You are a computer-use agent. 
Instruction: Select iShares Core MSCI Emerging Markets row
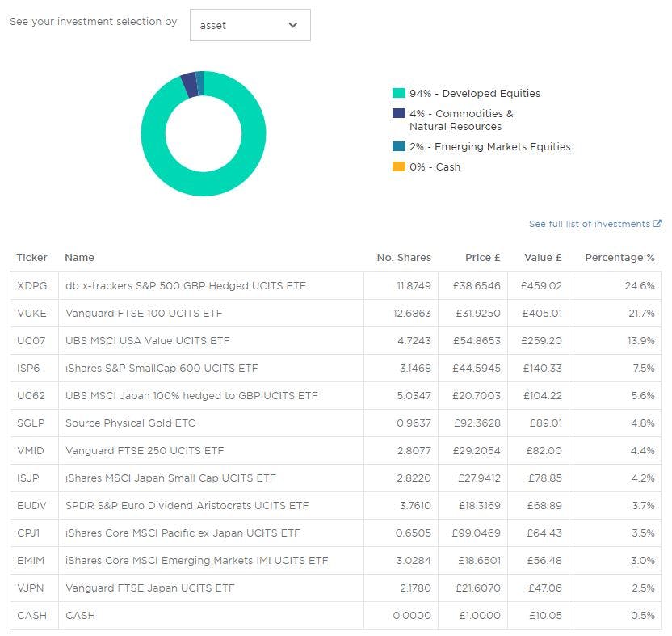click(196, 561)
